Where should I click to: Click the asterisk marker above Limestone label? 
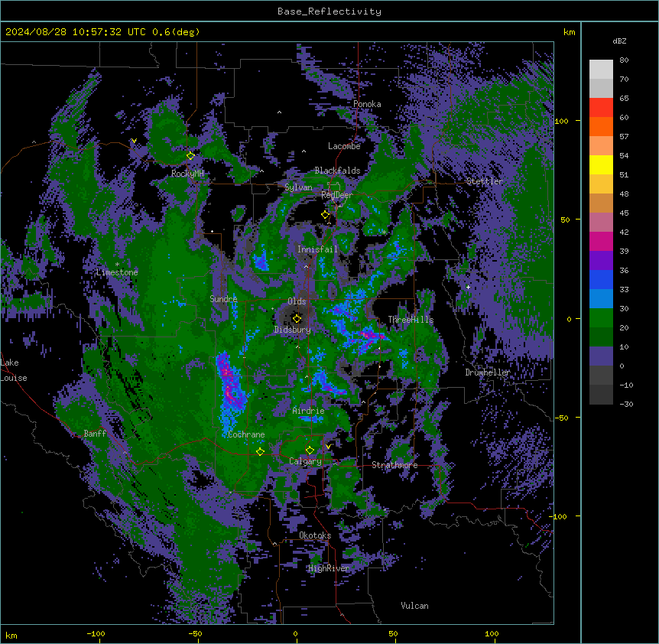(x=117, y=265)
